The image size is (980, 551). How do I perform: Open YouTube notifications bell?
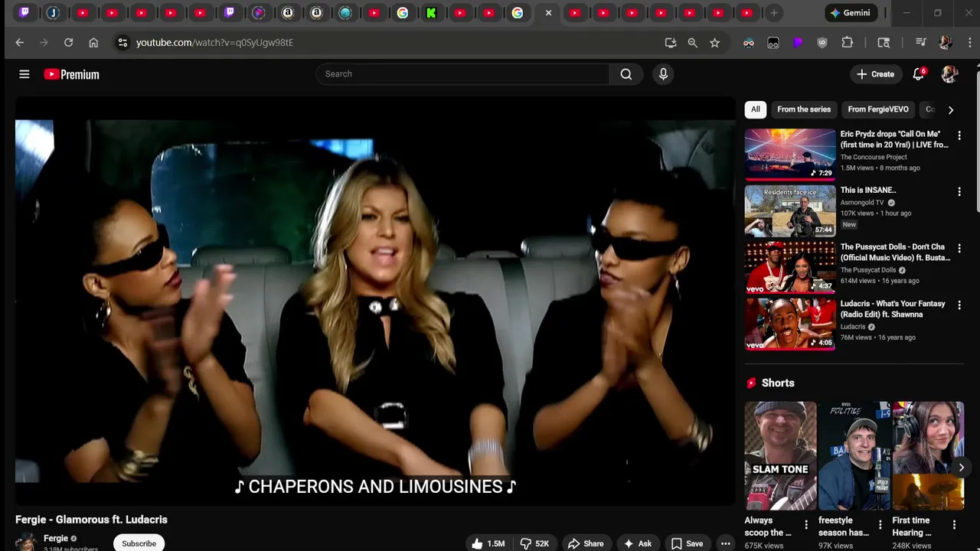tap(918, 74)
